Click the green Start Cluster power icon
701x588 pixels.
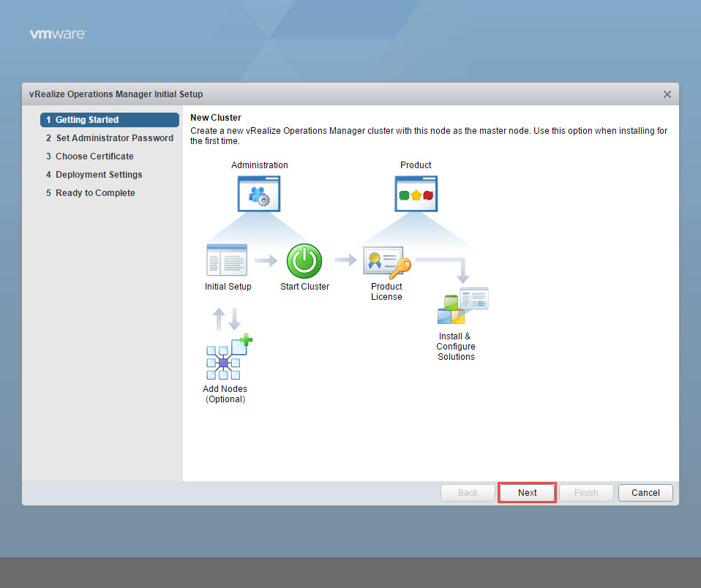pyautogui.click(x=304, y=261)
